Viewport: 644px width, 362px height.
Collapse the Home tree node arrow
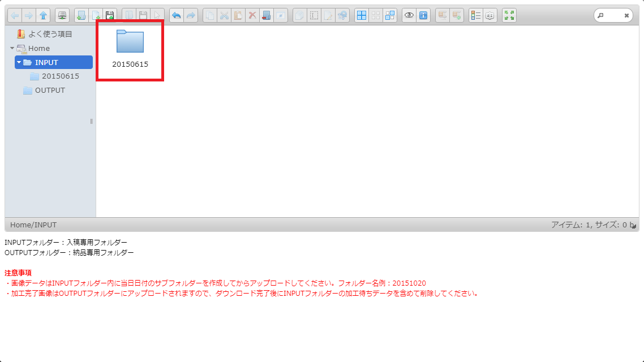(x=12, y=48)
